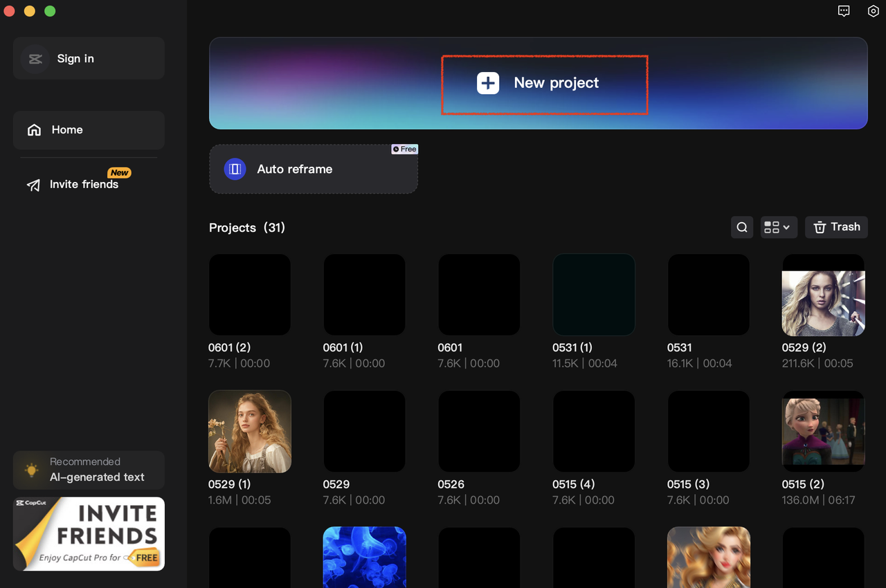Click the plus icon on New project

pyautogui.click(x=488, y=82)
